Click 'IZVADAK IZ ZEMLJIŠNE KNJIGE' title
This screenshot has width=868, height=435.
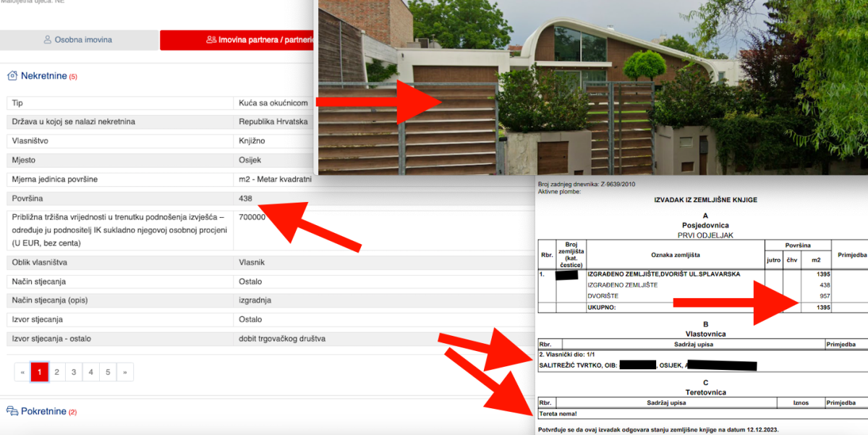click(x=705, y=200)
